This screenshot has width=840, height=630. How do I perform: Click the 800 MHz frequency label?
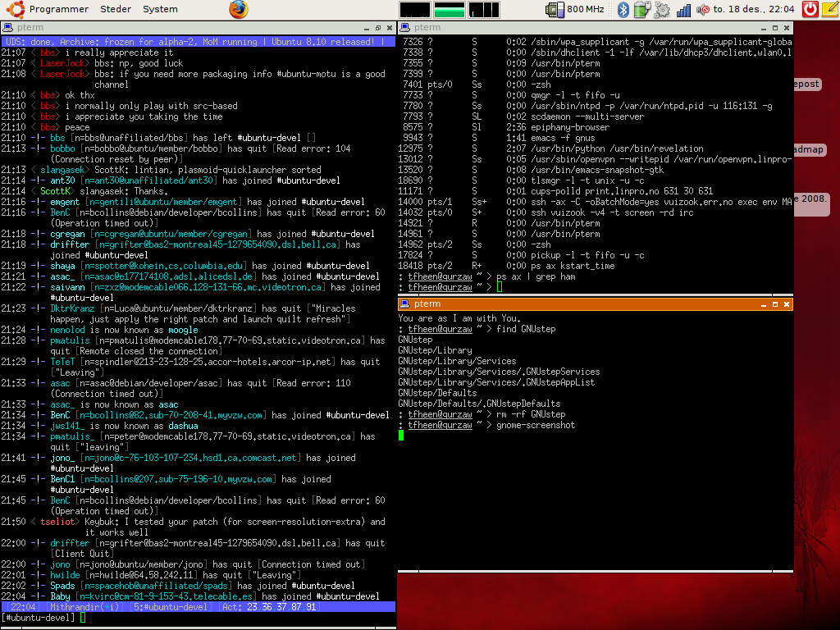click(x=585, y=9)
